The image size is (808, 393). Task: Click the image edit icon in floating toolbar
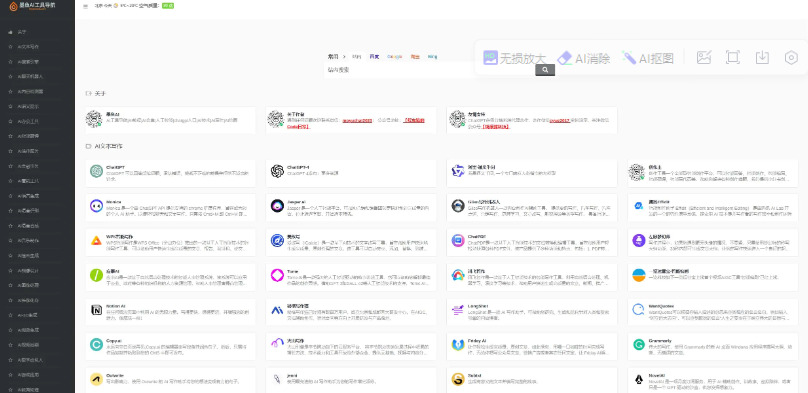(x=704, y=57)
